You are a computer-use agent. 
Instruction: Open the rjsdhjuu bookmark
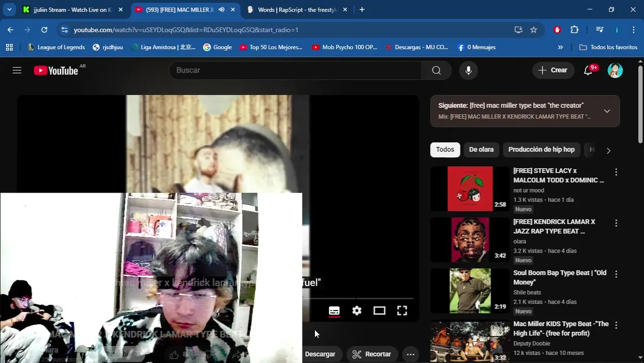(x=108, y=47)
